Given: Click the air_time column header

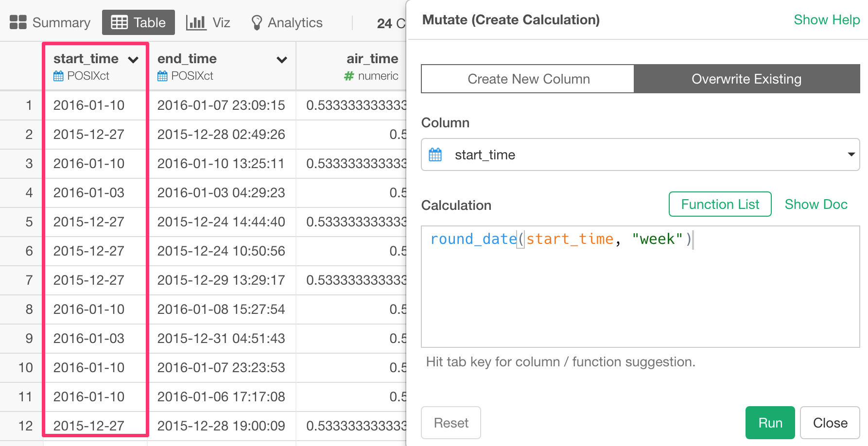Looking at the screenshot, I should (x=351, y=66).
